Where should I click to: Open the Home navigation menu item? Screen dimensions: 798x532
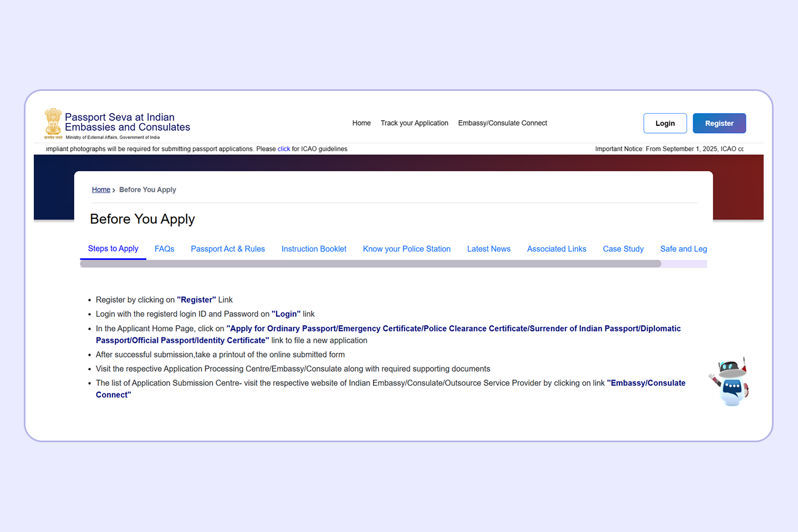pyautogui.click(x=361, y=123)
